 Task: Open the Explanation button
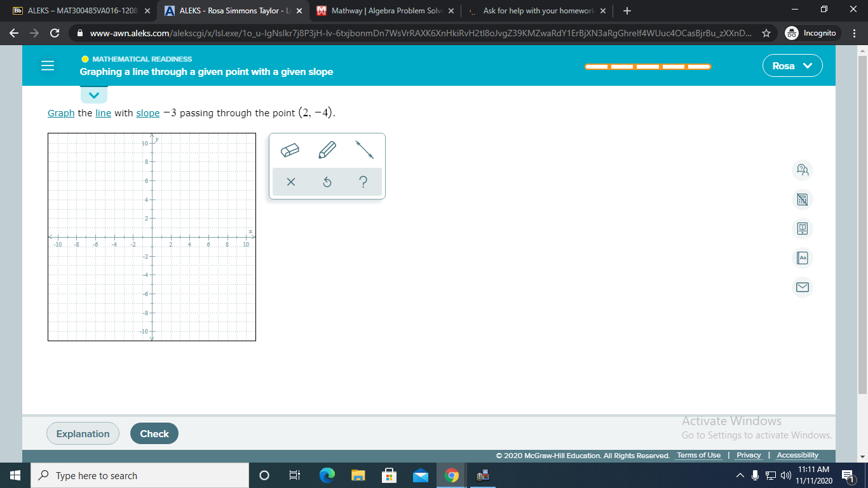coord(83,433)
